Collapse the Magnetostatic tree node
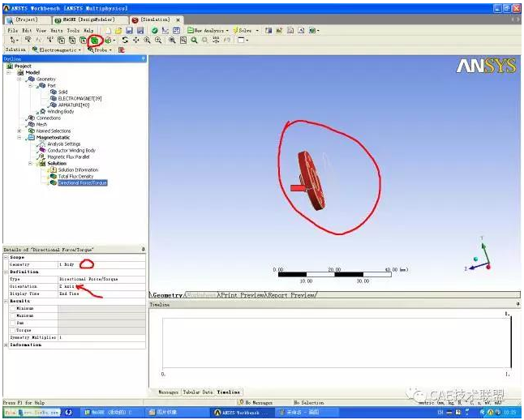524x420 pixels. tap(19, 137)
